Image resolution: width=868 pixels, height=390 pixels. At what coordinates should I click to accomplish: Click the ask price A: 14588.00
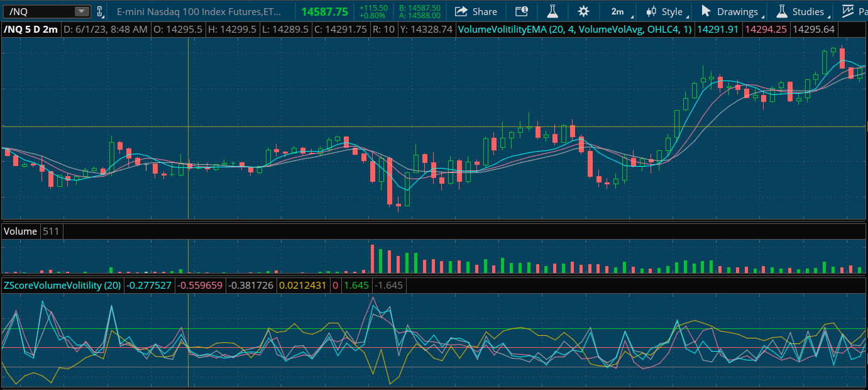pos(419,15)
